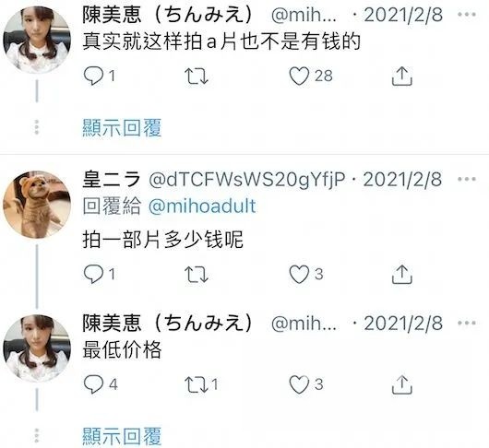Open 皇ニラ's cat profile picture
Viewport: 489px width, 448px height.
[37, 205]
